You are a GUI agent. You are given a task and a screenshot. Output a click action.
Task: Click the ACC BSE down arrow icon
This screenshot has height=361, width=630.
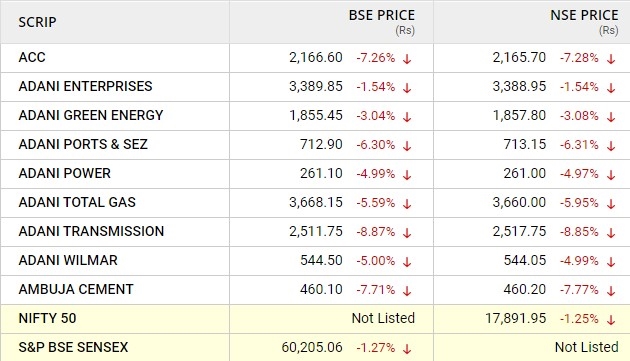(407, 59)
